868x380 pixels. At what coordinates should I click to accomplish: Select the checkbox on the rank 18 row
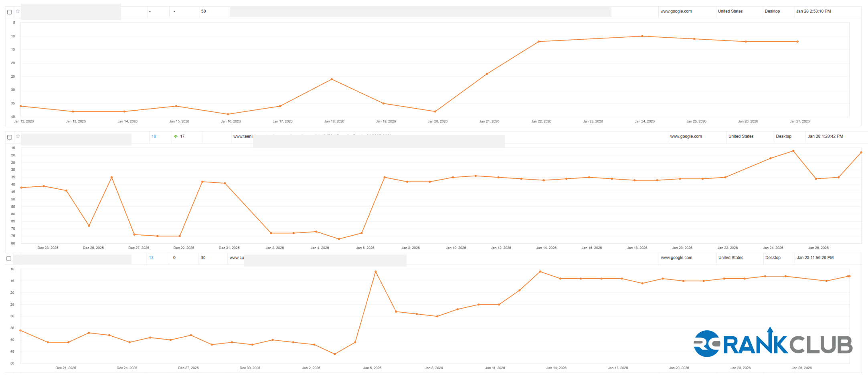pos(10,137)
